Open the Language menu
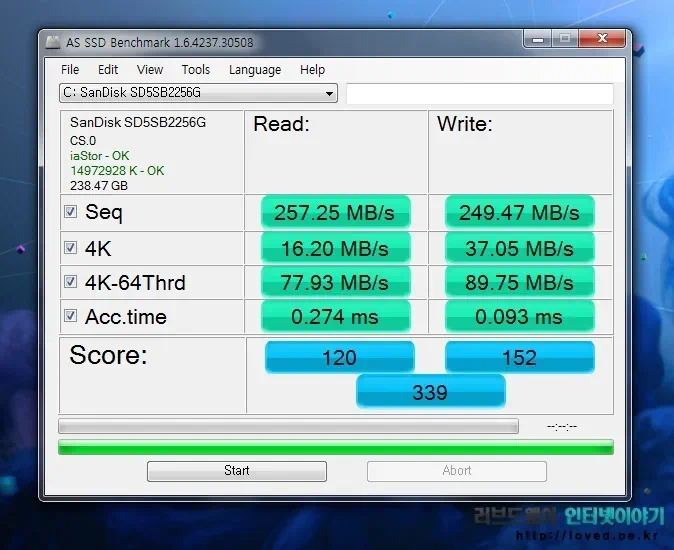 pyautogui.click(x=255, y=70)
